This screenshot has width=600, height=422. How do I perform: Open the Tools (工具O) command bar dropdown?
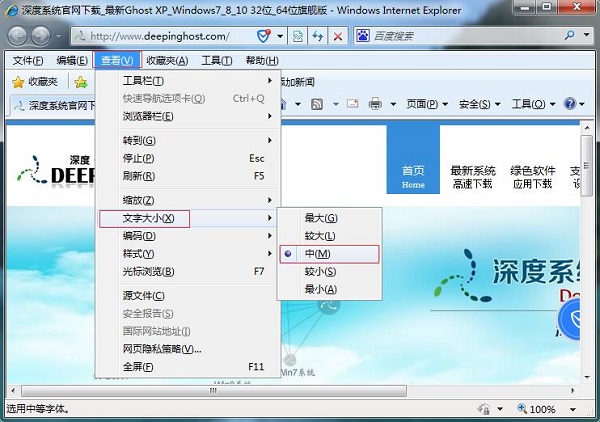tap(533, 104)
